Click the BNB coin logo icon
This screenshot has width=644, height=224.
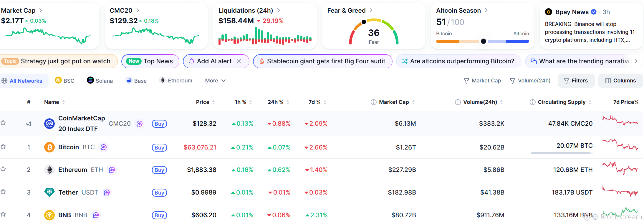click(x=49, y=215)
